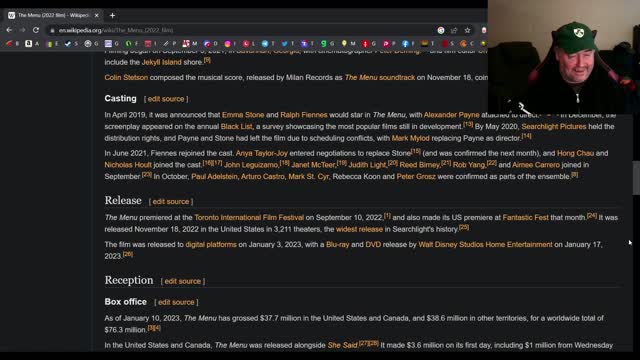Image resolution: width=640 pixels, height=360 pixels.
Task: Open the pink bookmark labeled P
Action: point(389,43)
